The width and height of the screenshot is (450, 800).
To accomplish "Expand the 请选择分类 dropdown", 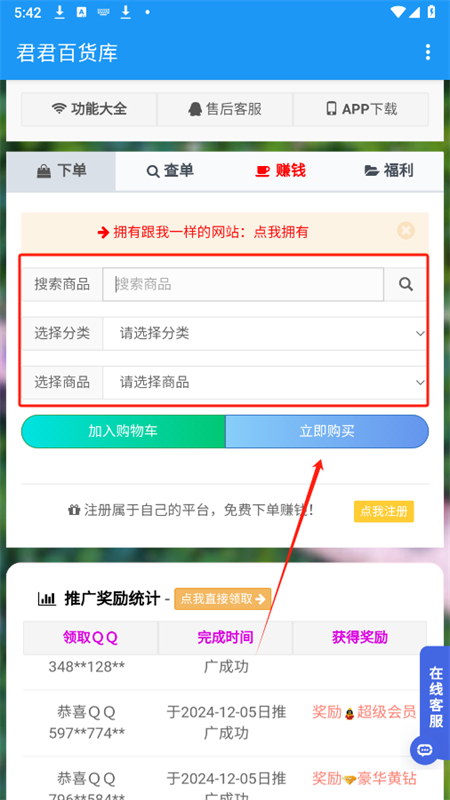I will 264,334.
